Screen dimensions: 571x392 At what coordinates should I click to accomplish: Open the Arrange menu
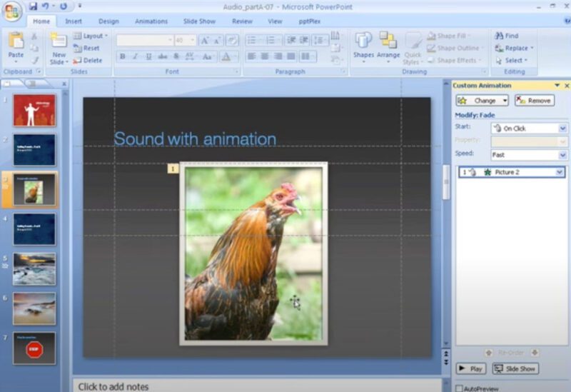pos(388,47)
